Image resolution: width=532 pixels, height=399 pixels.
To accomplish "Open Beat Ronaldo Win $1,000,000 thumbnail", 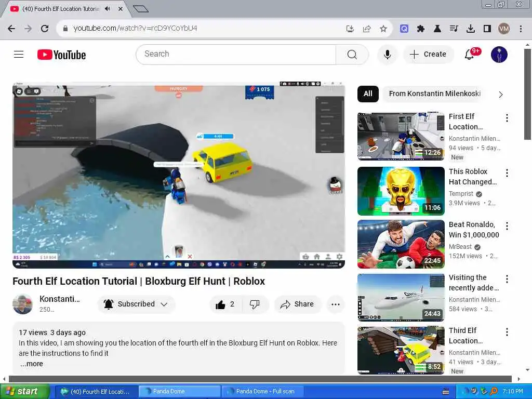I will [x=401, y=244].
